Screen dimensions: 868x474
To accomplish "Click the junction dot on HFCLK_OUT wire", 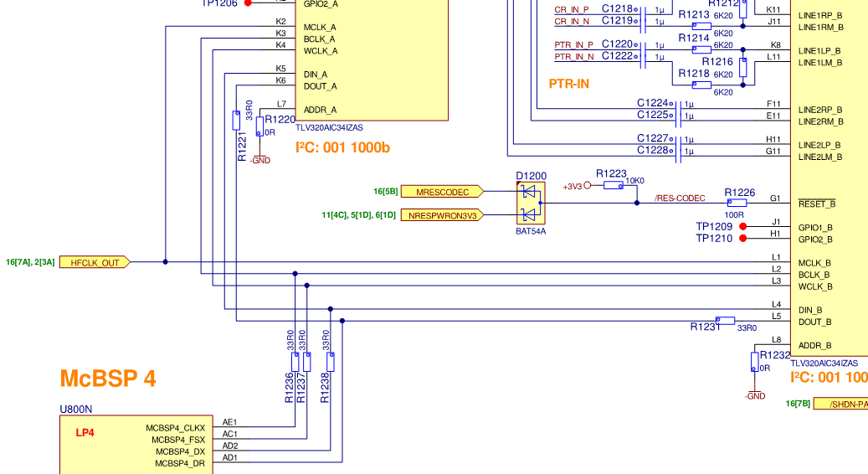I will [165, 262].
